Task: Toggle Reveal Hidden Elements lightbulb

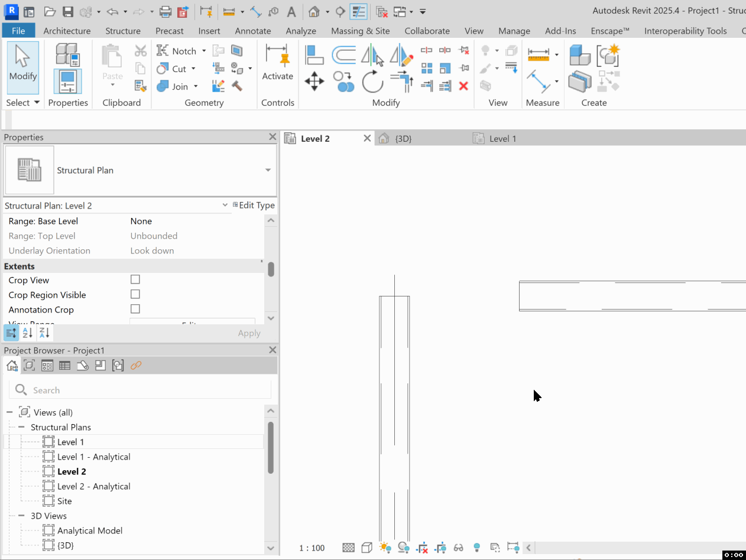Action: [477, 548]
